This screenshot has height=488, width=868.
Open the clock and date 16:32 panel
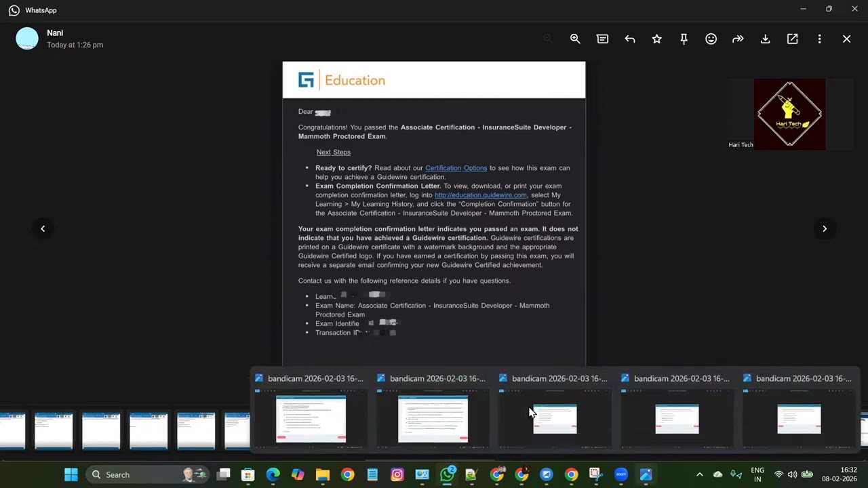point(840,474)
